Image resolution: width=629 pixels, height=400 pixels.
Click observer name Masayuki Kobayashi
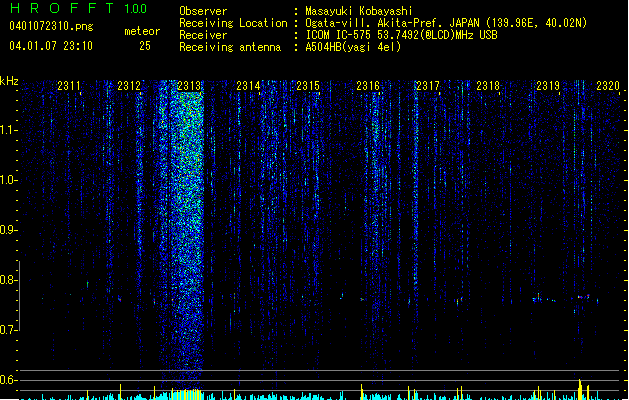(359, 11)
